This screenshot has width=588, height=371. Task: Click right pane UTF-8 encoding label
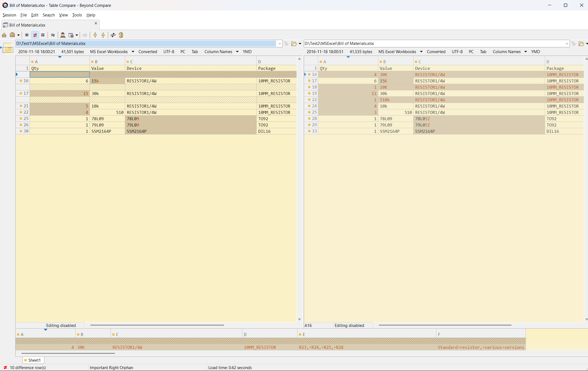click(x=457, y=52)
